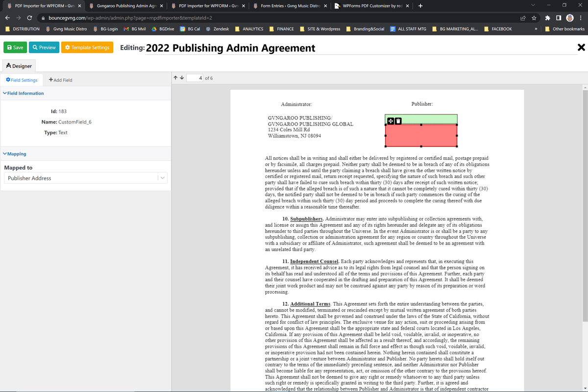The height and width of the screenshot is (392, 588).
Task: Open the Chrome three-dot menu
Action: point(581,18)
